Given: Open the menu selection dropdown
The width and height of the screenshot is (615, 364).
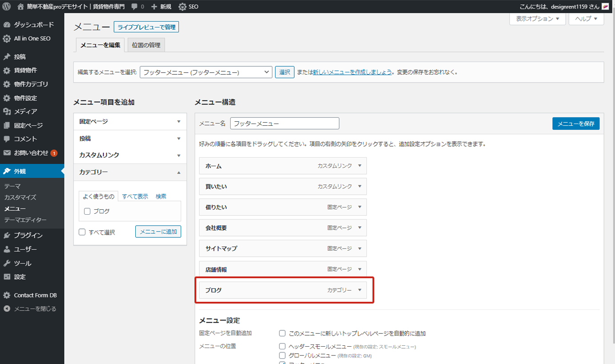Looking at the screenshot, I should point(206,72).
